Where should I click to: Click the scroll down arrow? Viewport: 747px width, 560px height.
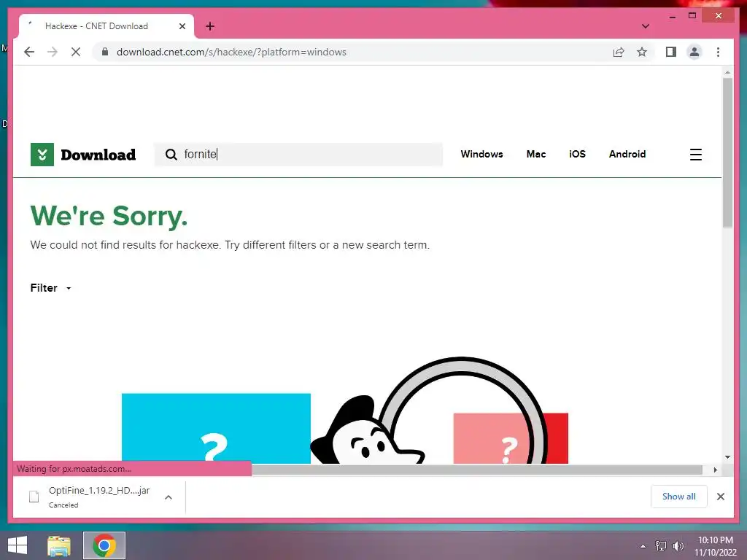point(727,457)
